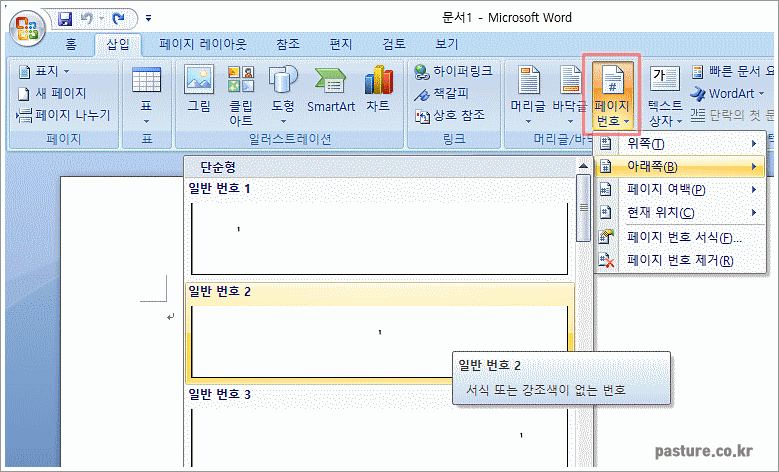Expand the 위쪽(T) submenu arrow
The image size is (779, 472).
coord(754,144)
